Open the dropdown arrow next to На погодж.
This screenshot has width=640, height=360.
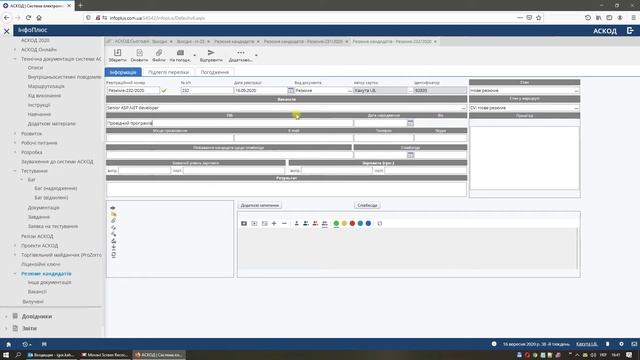coord(194,55)
